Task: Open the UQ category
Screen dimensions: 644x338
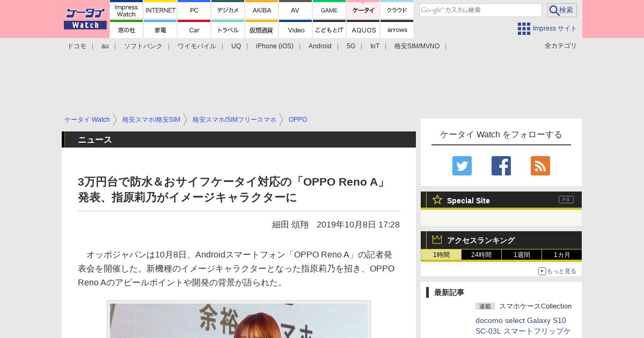Action: [x=236, y=46]
